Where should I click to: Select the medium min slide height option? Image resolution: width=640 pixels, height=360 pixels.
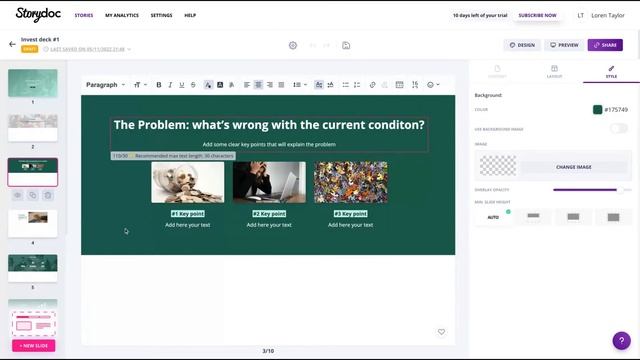click(x=573, y=217)
